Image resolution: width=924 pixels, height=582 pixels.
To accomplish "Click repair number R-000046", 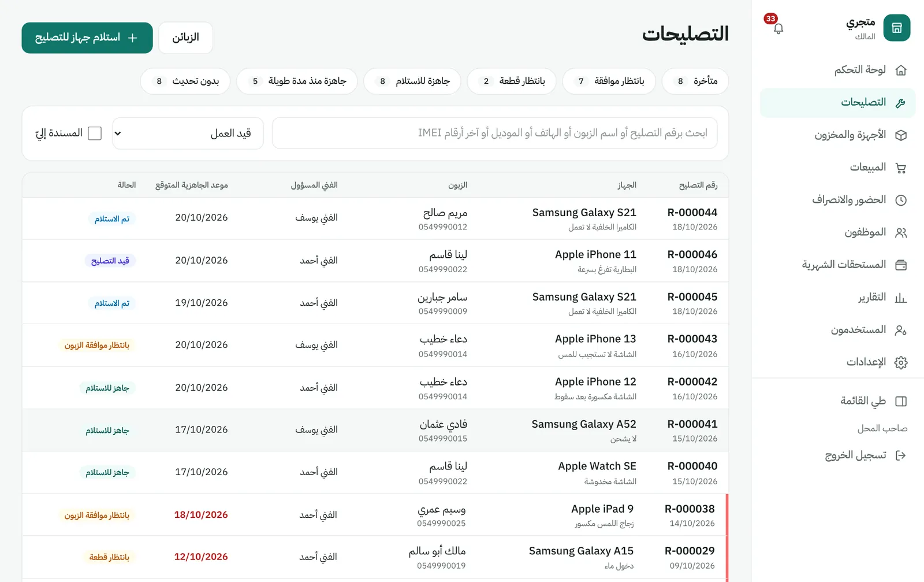I will (692, 255).
